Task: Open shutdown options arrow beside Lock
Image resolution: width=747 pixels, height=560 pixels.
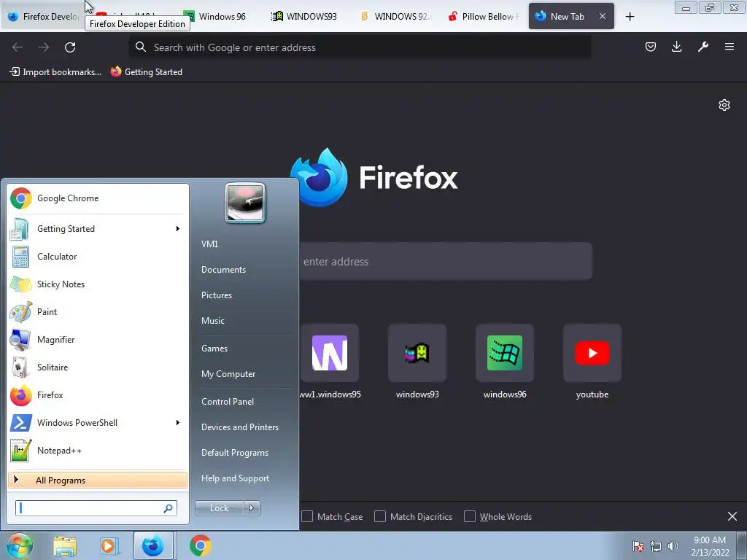Action: 252,508
